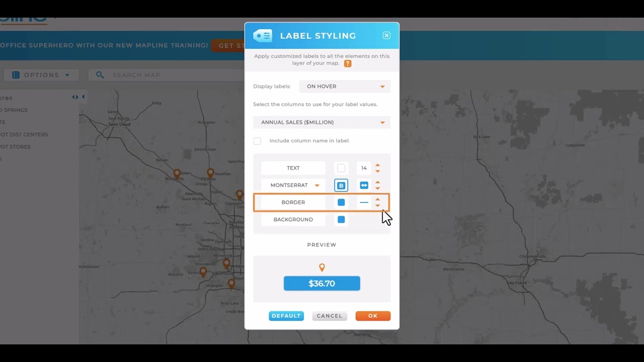Click the map pin at Monticello
The width and height of the screenshot is (644, 362).
(177, 174)
